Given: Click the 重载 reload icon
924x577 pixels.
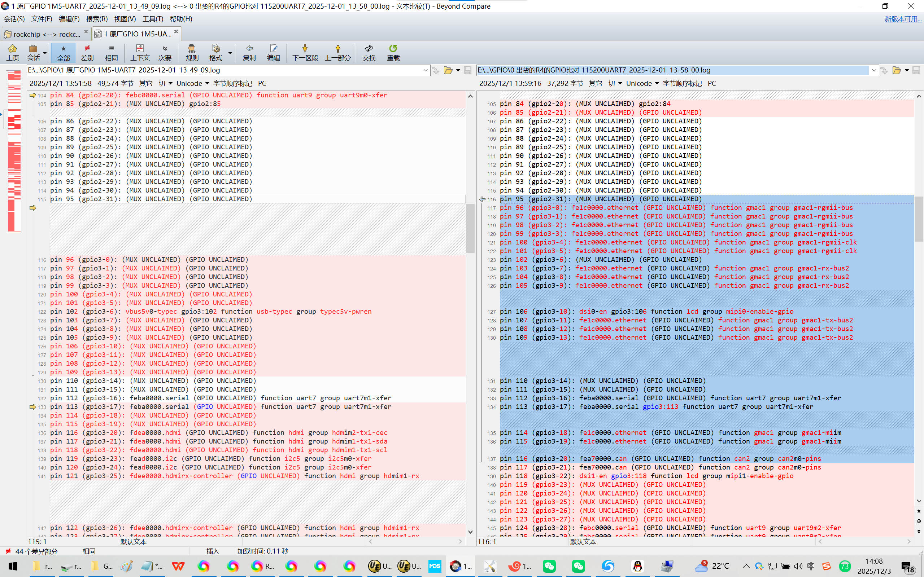Looking at the screenshot, I should [393, 52].
